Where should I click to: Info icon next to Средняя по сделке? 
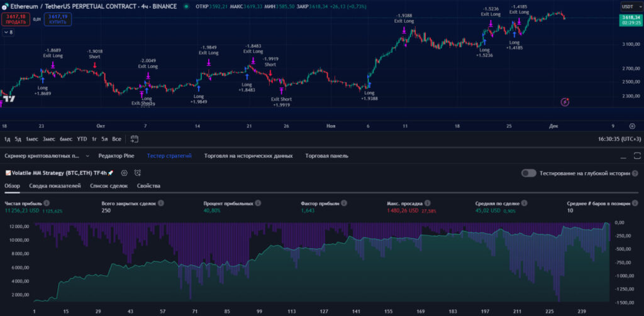pos(525,203)
